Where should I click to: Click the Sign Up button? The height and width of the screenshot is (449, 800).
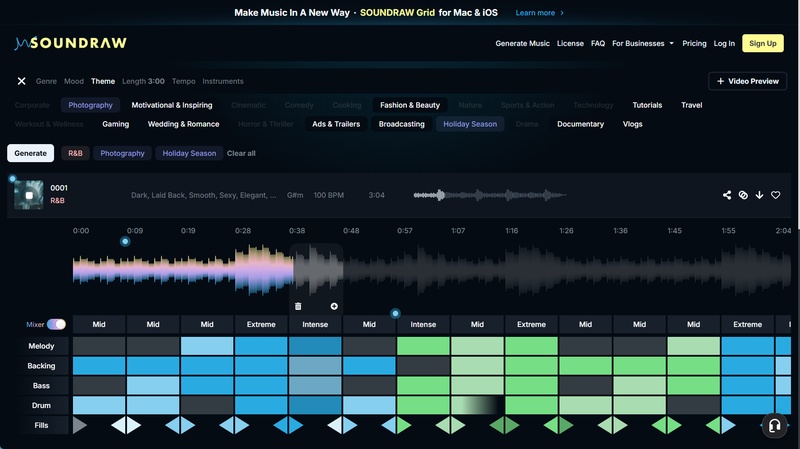pyautogui.click(x=763, y=43)
